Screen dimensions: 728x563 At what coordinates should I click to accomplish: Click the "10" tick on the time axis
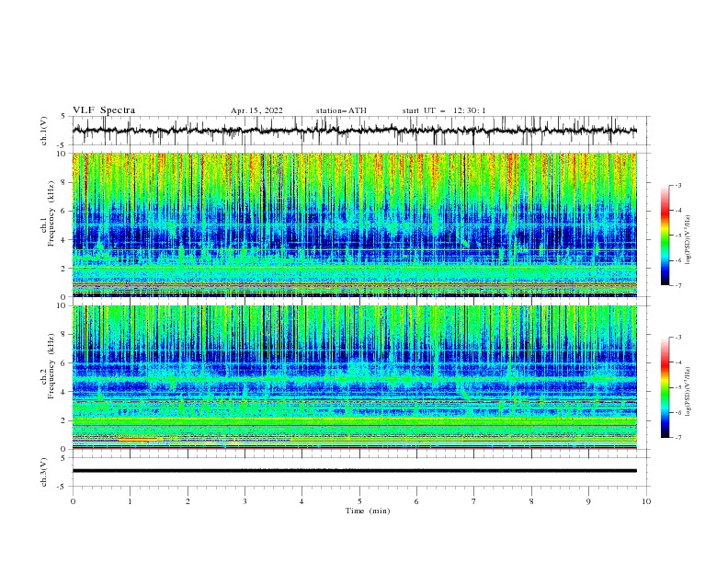pos(646,501)
